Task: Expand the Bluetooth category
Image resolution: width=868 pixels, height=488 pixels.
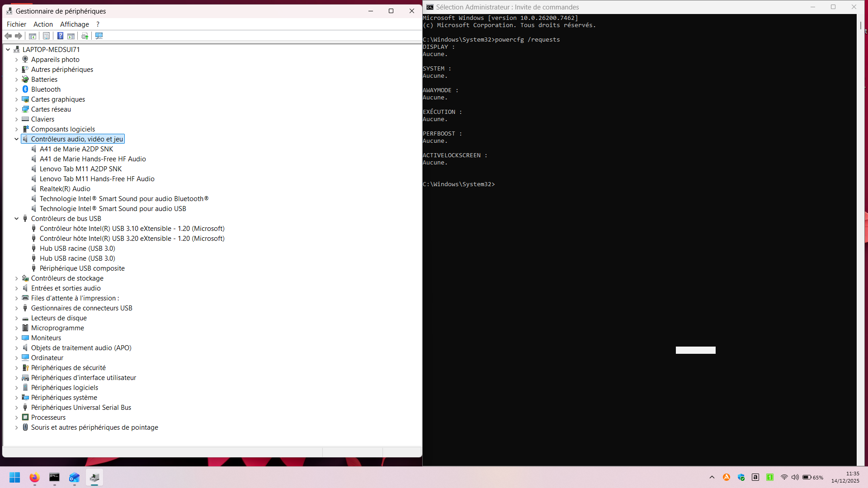Action: click(17, 89)
